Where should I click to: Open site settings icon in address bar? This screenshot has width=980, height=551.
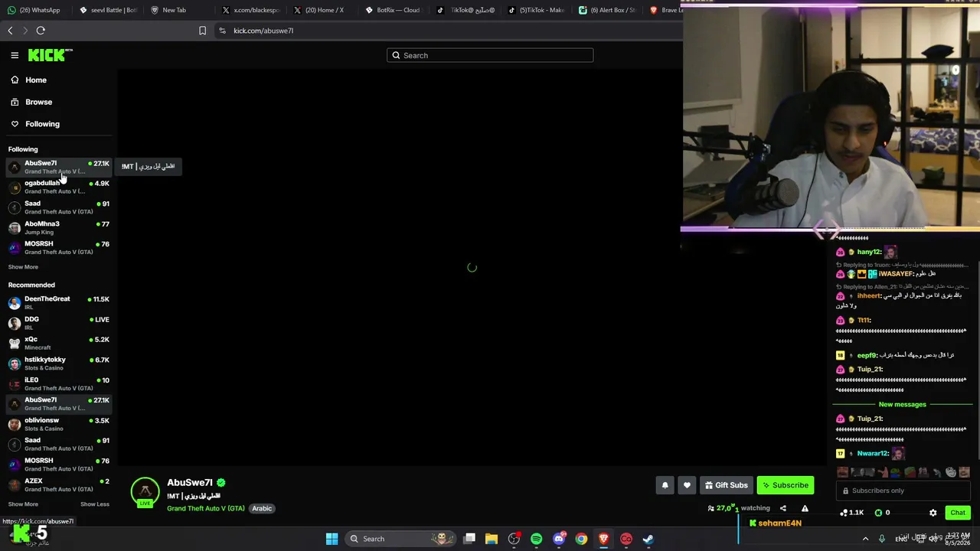(x=222, y=31)
